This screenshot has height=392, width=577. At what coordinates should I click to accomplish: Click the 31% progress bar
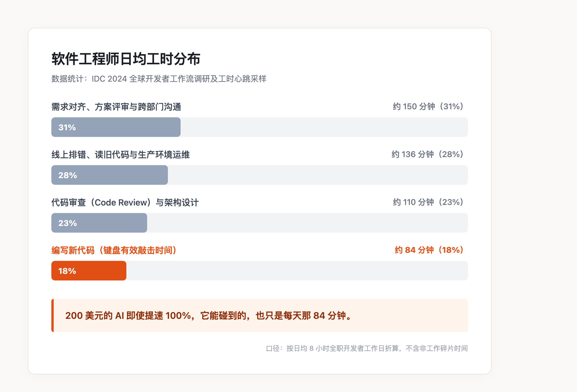(x=116, y=127)
